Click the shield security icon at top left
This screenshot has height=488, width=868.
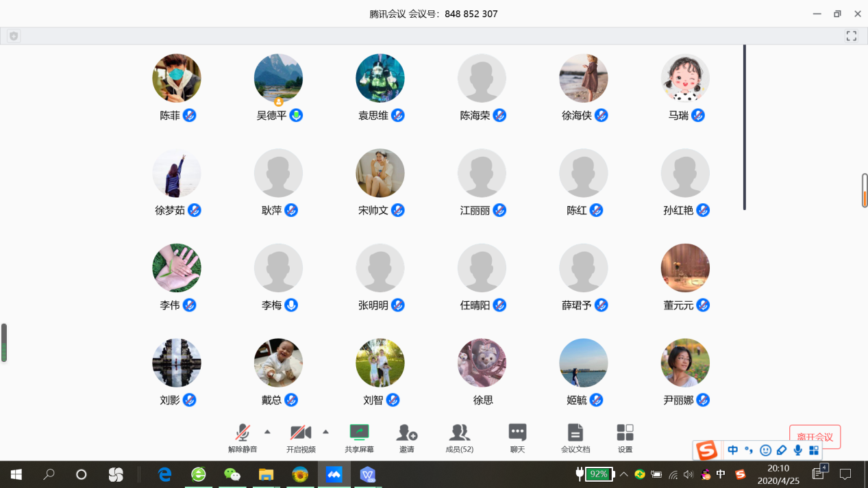[14, 36]
